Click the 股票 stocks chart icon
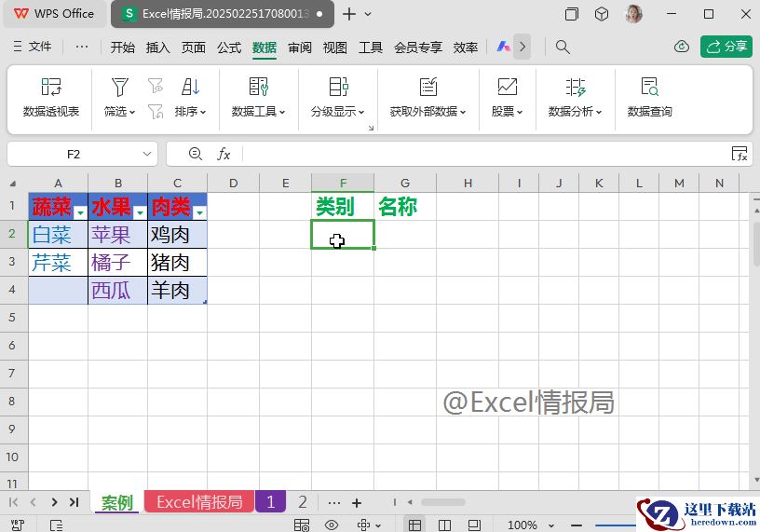Viewport: 760px width, 532px height. click(507, 88)
